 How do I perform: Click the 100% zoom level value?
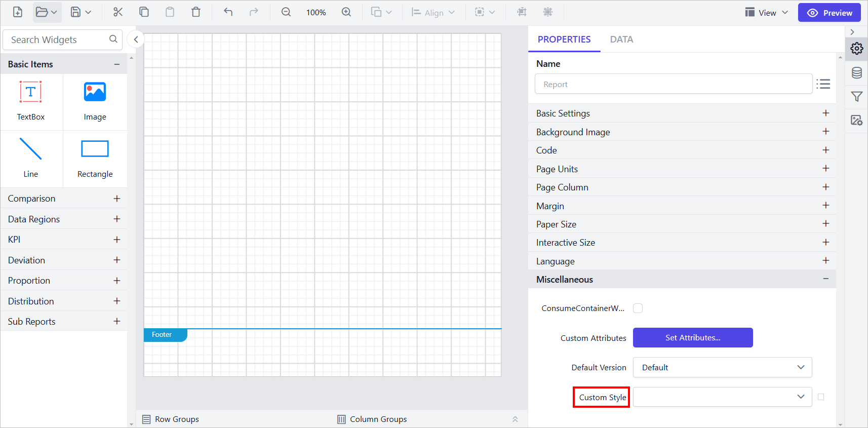[316, 13]
